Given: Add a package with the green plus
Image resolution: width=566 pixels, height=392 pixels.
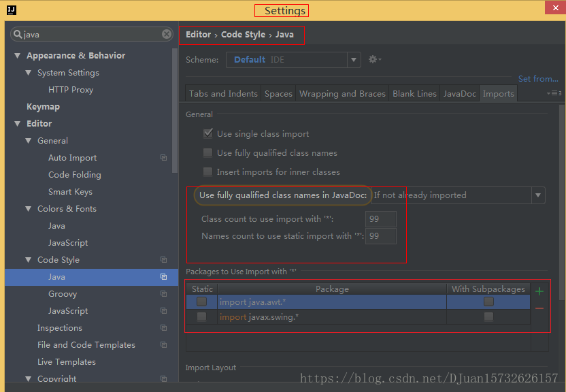Looking at the screenshot, I should click(x=539, y=291).
